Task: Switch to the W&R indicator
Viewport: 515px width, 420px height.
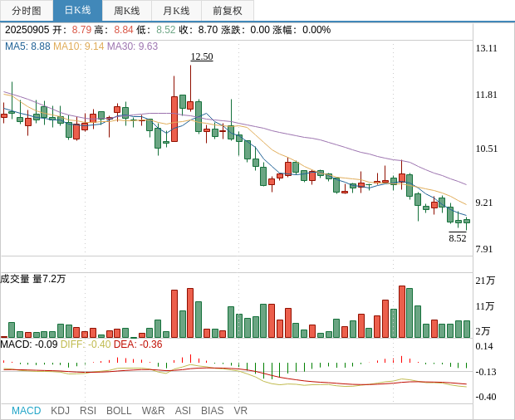Action: pyautogui.click(x=153, y=411)
